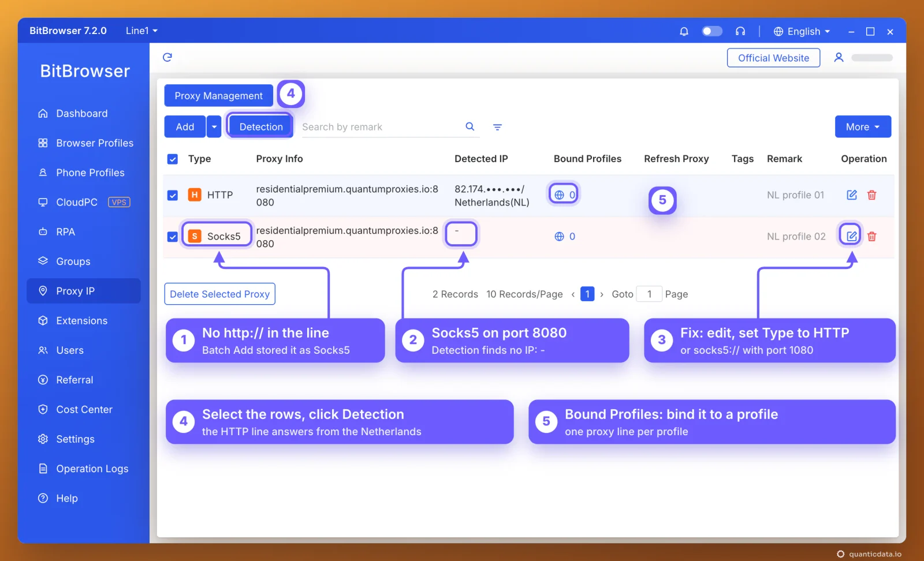924x561 pixels.
Task: Click the Proxy Management tab
Action: pos(218,96)
